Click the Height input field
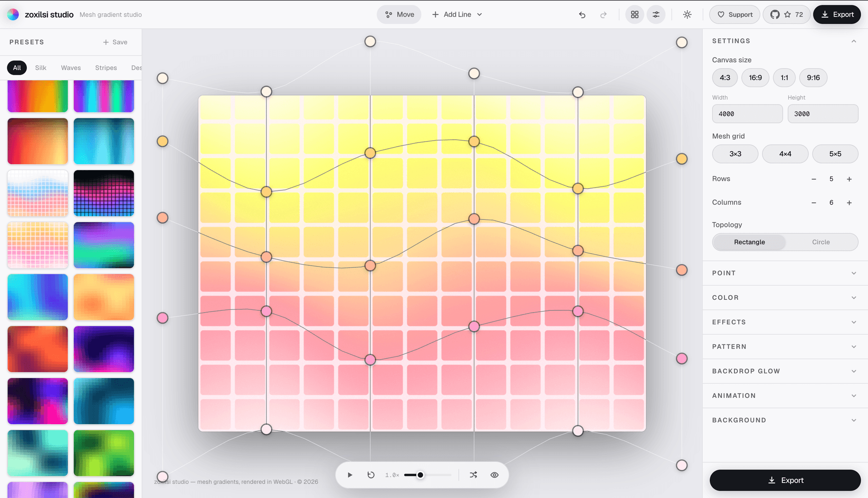 click(823, 114)
